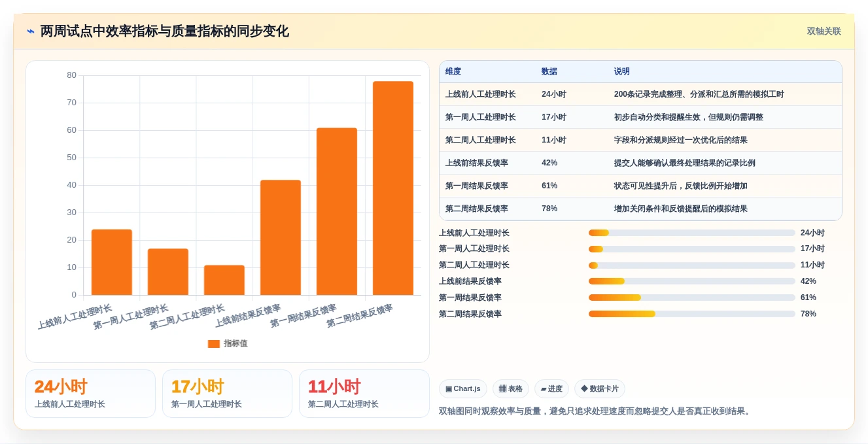
Task: Click the 第二周结果反馈率 bar in chart
Action: coord(393,188)
